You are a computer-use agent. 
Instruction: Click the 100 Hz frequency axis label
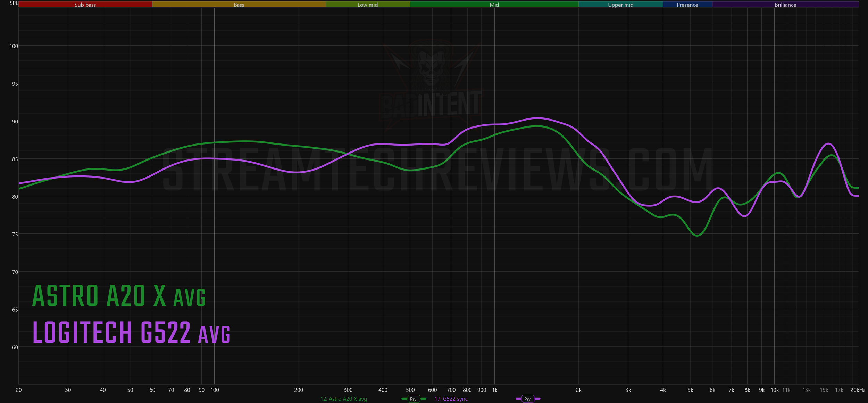[215, 390]
